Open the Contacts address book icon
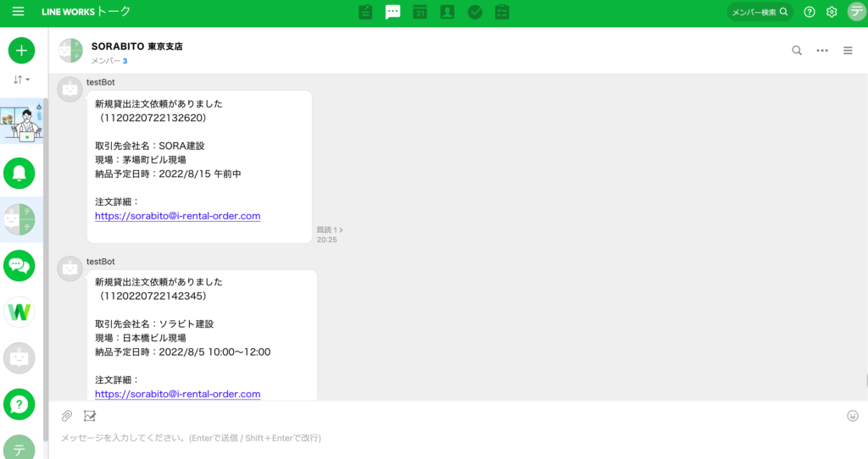The height and width of the screenshot is (459, 868). click(448, 12)
